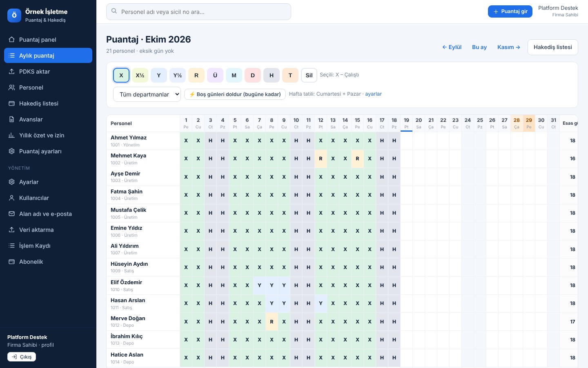Viewport: 588px width, 368px height.
Task: Select the Ü code chip
Action: point(215,75)
